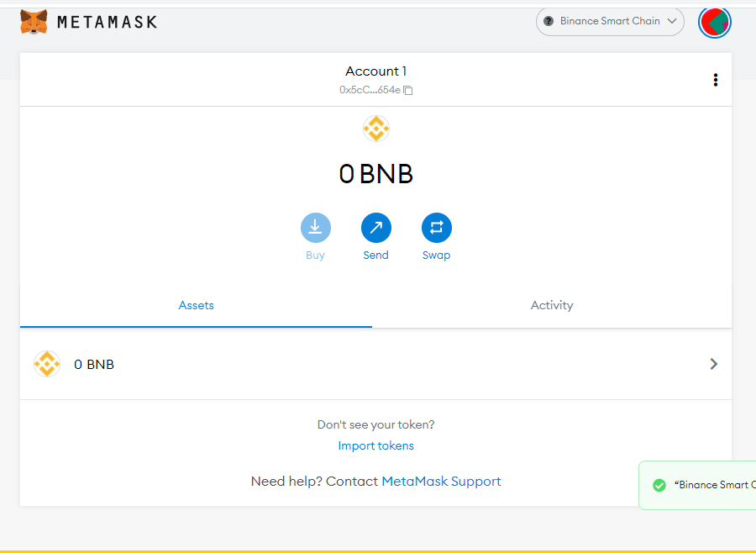Click the Import tokens link
The image size is (756, 553).
[376, 445]
